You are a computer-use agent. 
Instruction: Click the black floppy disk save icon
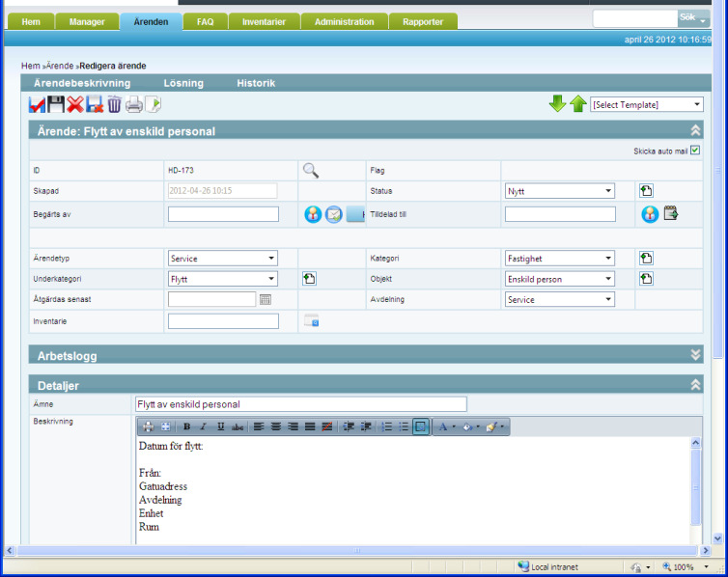pos(56,104)
